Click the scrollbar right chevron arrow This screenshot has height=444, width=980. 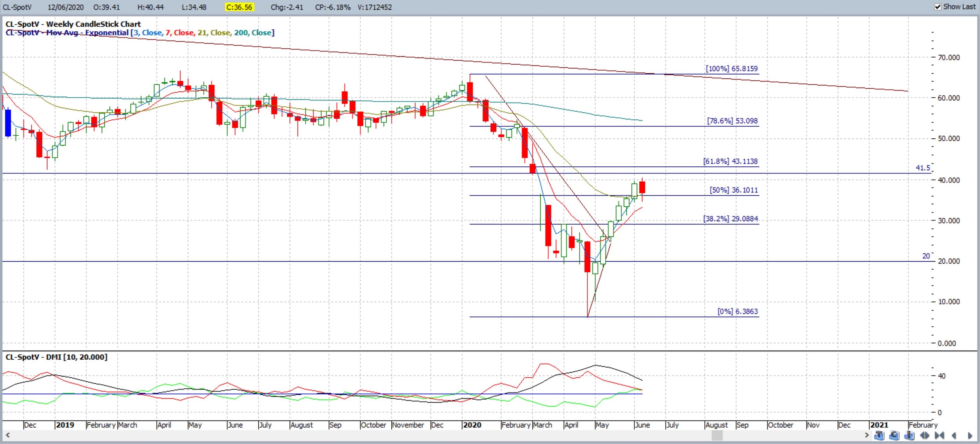867,435
